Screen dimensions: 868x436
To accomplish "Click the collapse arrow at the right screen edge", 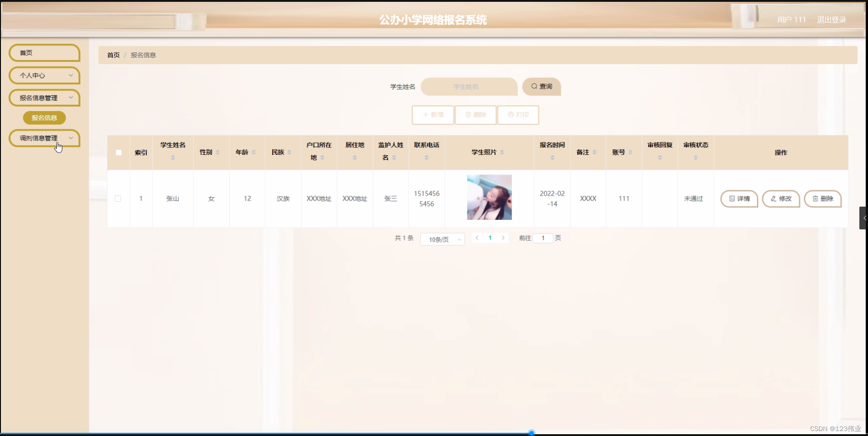I will (864, 218).
